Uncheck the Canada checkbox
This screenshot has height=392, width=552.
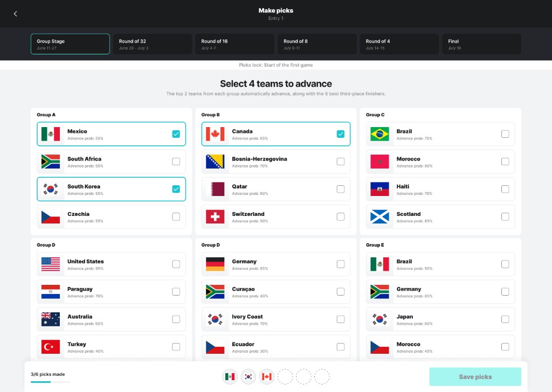click(x=341, y=134)
